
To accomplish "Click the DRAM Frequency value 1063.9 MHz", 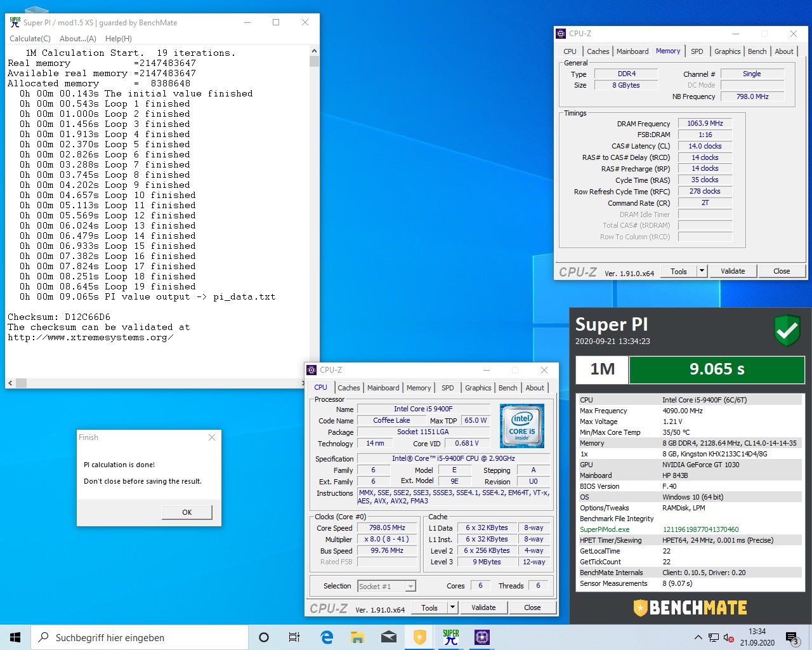I will (x=705, y=124).
